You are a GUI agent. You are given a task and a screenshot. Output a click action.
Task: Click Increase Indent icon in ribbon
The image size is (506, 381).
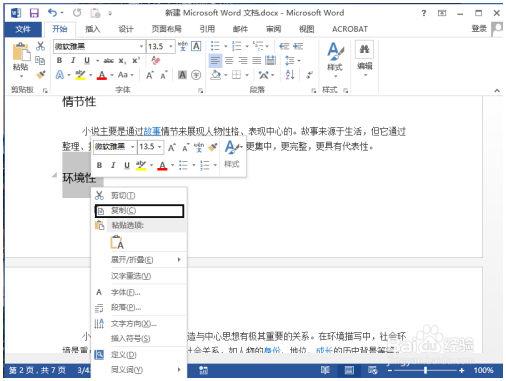click(298, 46)
